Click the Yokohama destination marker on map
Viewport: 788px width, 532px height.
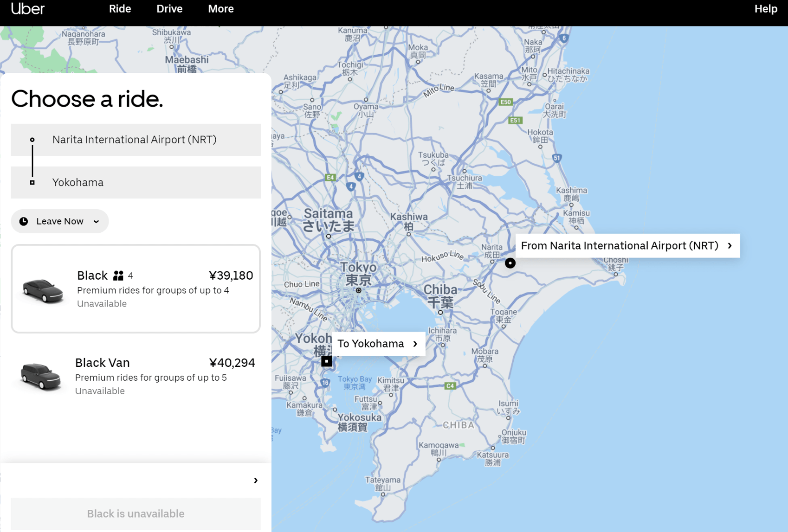327,361
